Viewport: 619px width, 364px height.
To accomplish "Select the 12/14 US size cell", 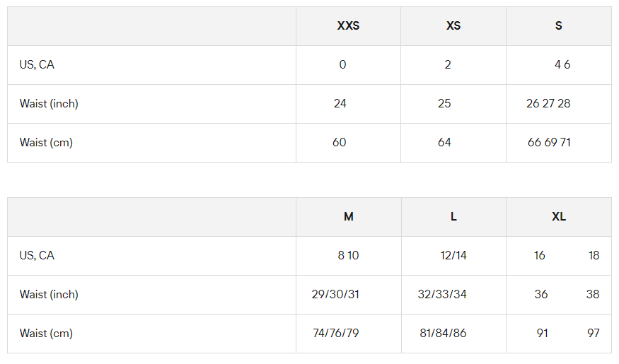I will coord(453,256).
